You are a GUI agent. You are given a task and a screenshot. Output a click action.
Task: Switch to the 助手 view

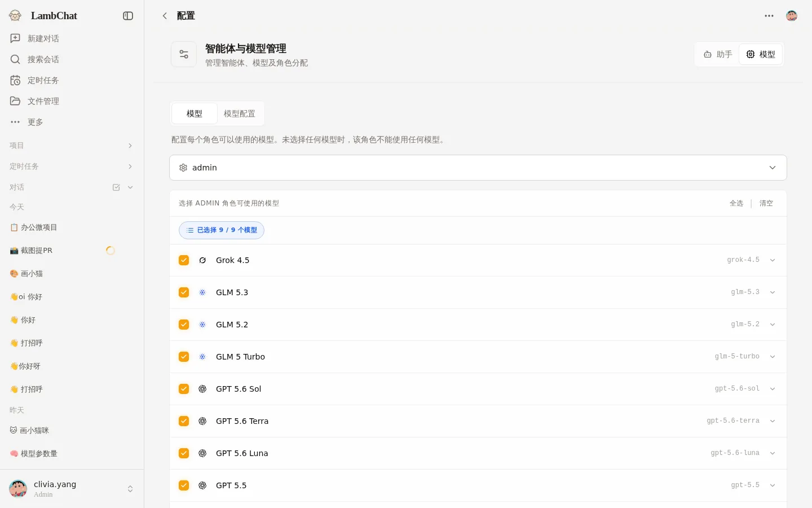(718, 54)
